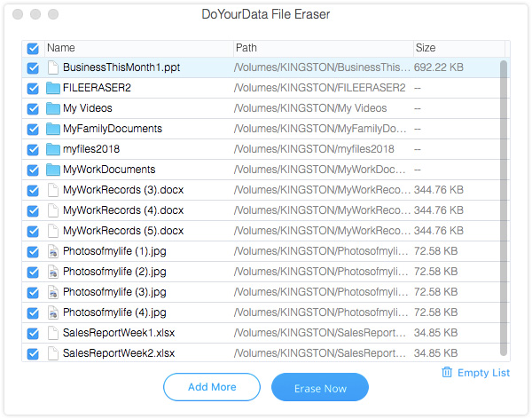The height and width of the screenshot is (419, 532).
Task: Click the SalesReportWeek1.xlsx file icon
Action: coord(52,333)
